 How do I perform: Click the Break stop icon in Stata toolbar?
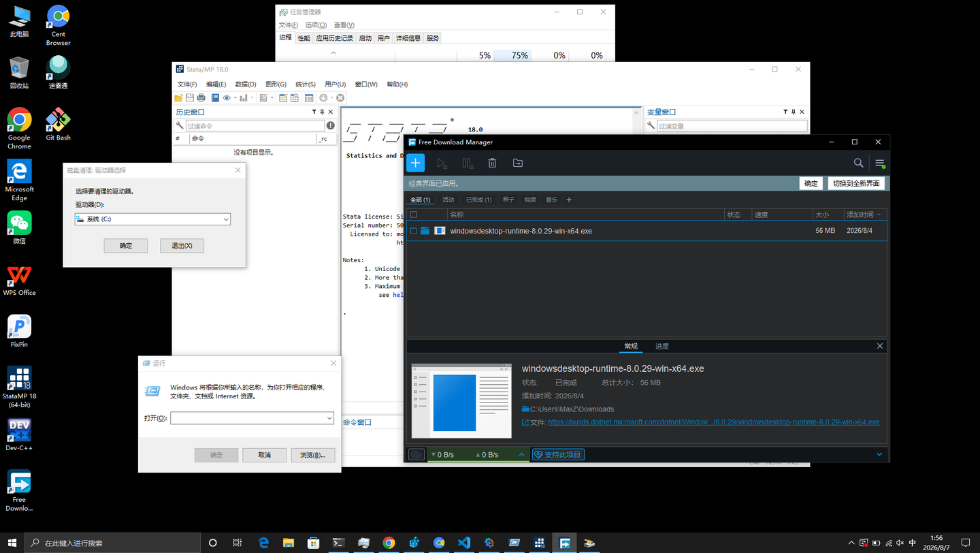click(x=340, y=98)
